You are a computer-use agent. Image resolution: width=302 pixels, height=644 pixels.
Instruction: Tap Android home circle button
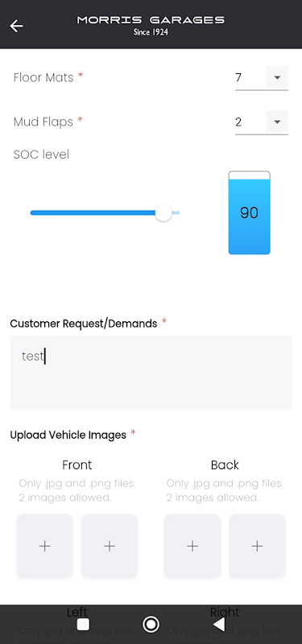[x=151, y=625]
